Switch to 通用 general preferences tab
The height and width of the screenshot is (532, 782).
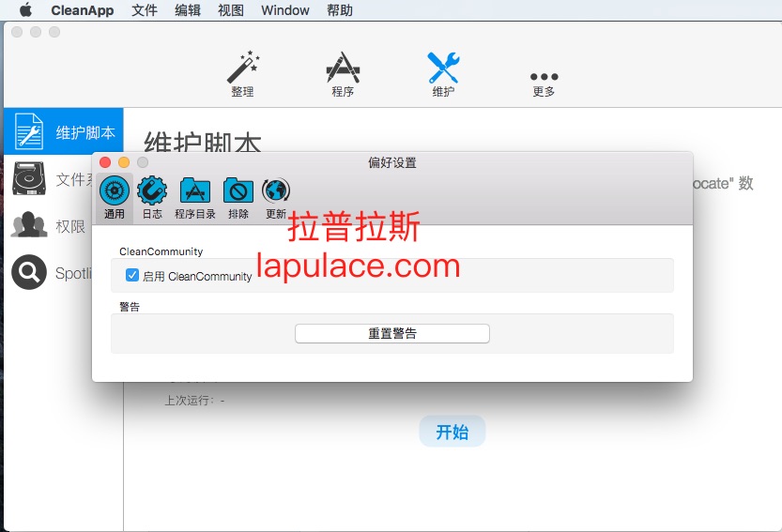click(x=115, y=197)
